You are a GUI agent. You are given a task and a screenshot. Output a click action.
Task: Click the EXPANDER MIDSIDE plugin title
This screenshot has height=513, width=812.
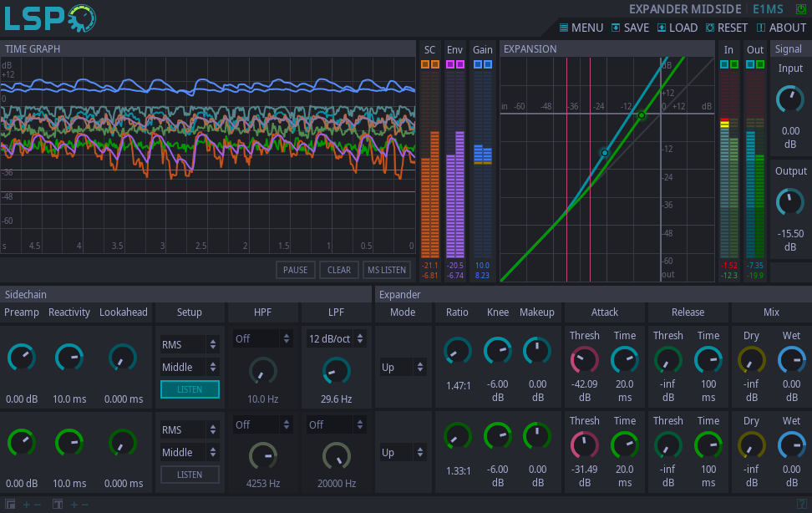coord(685,9)
